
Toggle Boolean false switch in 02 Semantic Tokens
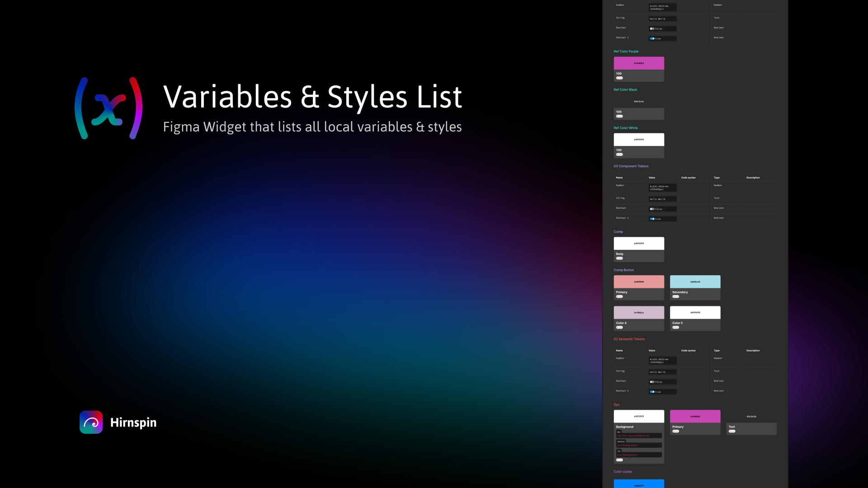pos(652,382)
